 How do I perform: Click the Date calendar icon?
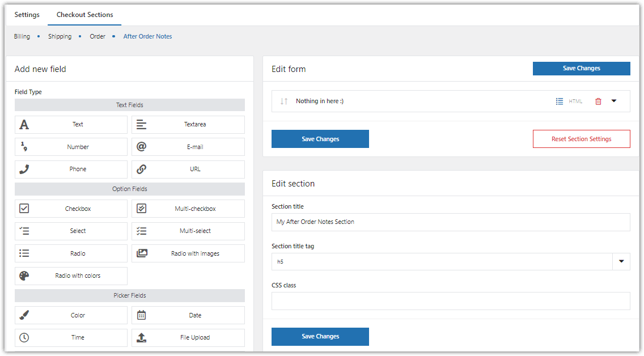(x=141, y=315)
